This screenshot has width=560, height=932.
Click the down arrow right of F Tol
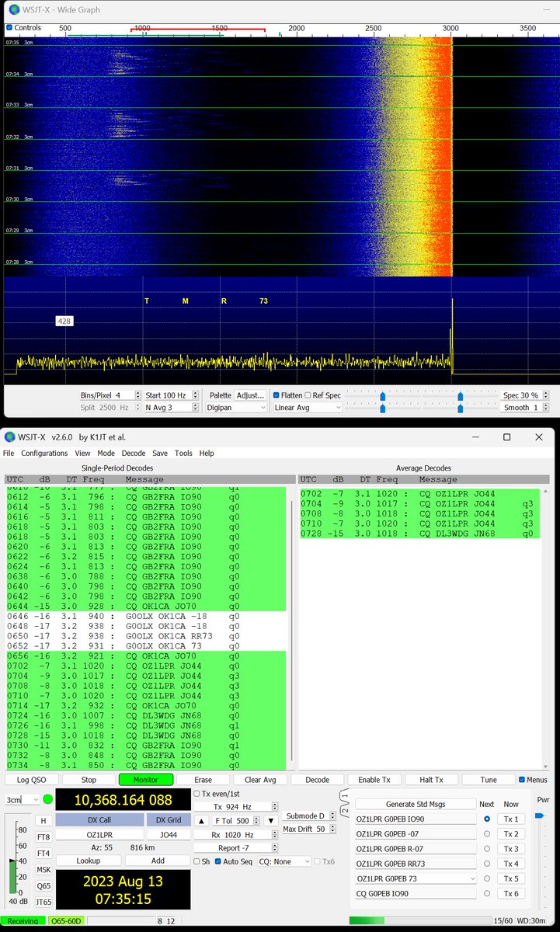click(x=271, y=821)
